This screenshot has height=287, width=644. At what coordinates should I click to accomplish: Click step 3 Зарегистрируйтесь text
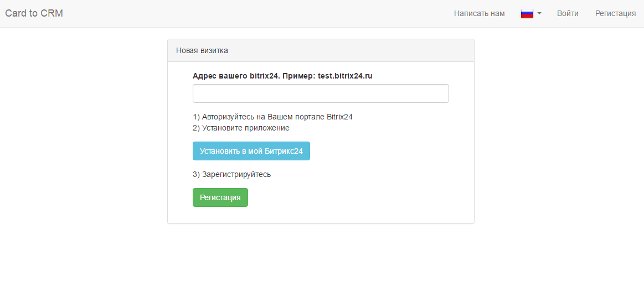point(231,174)
